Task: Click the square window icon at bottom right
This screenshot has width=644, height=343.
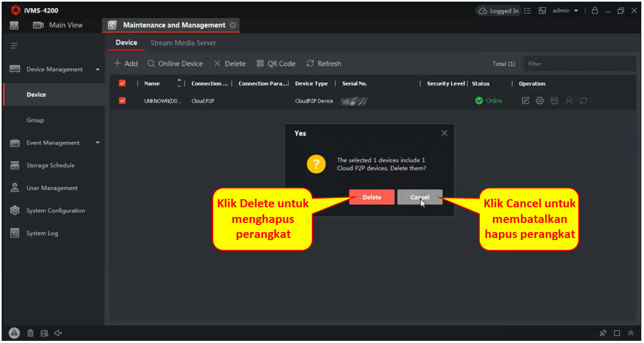Action: click(x=617, y=333)
